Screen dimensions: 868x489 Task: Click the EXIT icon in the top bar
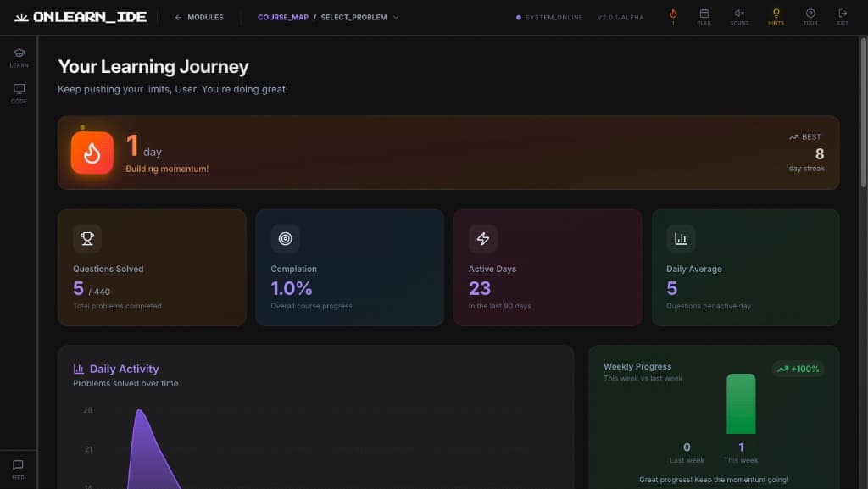coord(841,15)
